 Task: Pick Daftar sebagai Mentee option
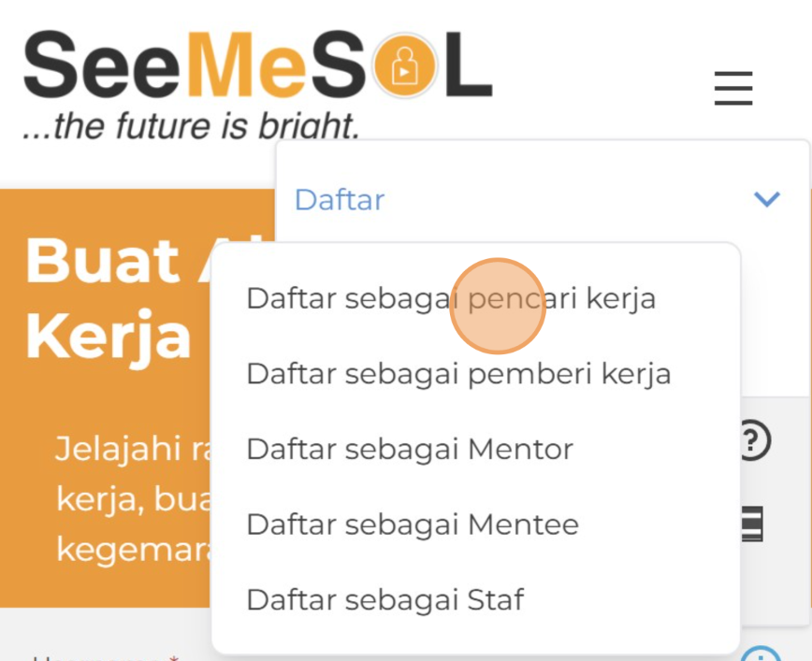click(x=413, y=524)
